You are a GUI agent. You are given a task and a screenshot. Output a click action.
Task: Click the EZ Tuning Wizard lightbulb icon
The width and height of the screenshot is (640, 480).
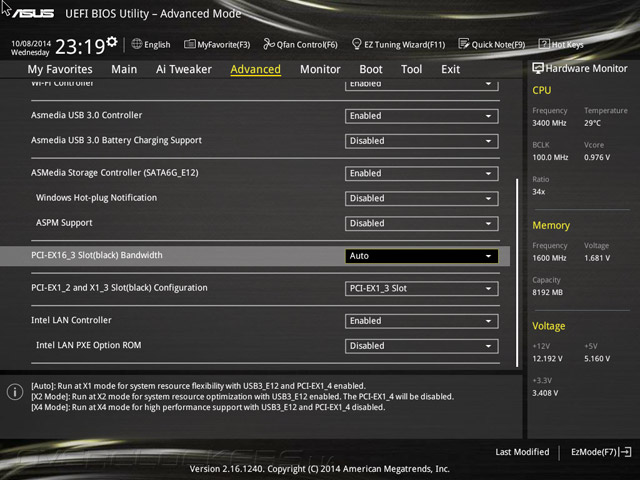pos(356,44)
